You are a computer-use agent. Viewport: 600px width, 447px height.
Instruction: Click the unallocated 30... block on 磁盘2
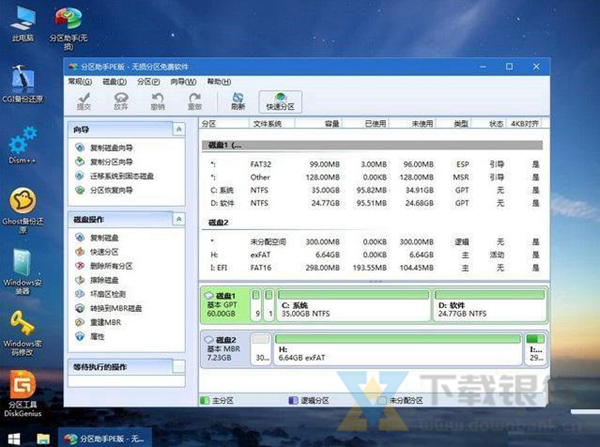pos(261,349)
